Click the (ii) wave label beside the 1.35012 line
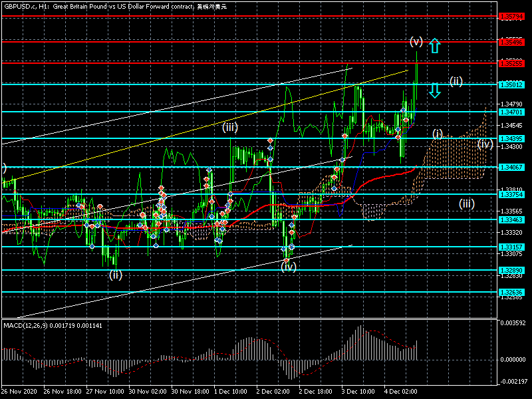 [x=456, y=81]
